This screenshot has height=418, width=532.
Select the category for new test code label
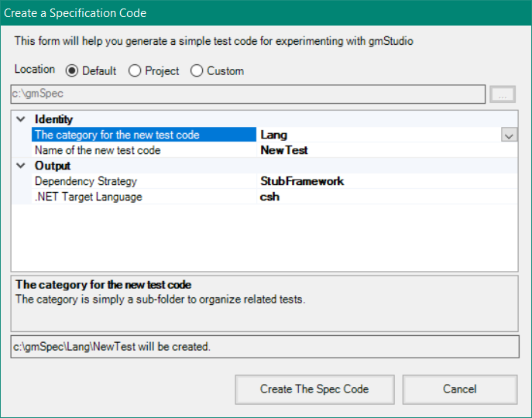(x=117, y=135)
